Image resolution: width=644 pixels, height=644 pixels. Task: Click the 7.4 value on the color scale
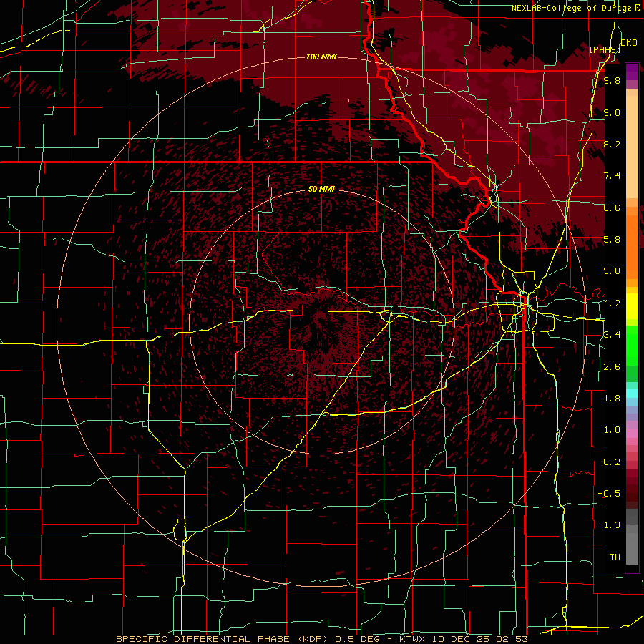(x=612, y=176)
